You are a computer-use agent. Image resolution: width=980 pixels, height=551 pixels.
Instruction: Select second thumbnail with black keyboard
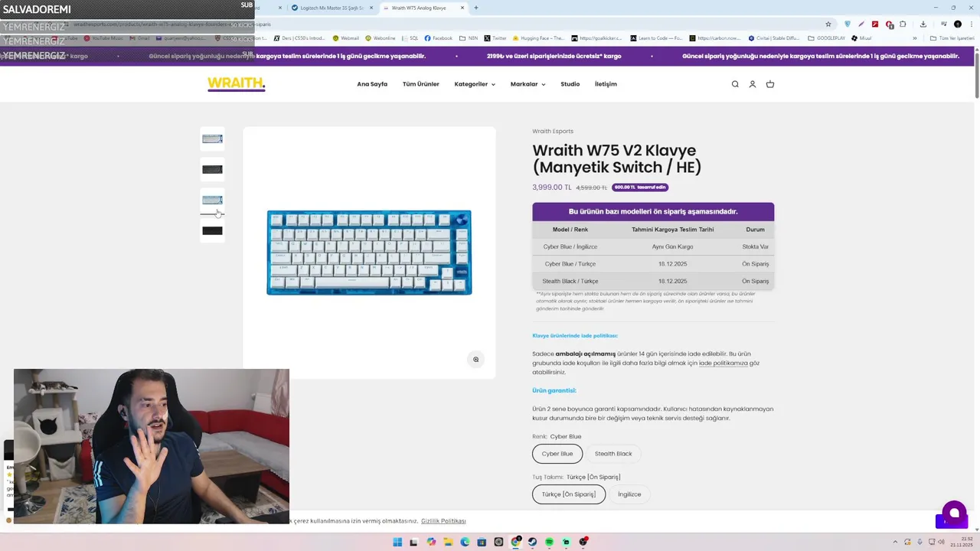pos(212,169)
